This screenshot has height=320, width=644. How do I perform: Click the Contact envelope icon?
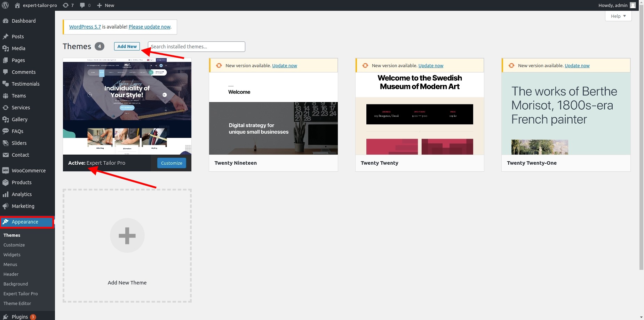point(6,155)
